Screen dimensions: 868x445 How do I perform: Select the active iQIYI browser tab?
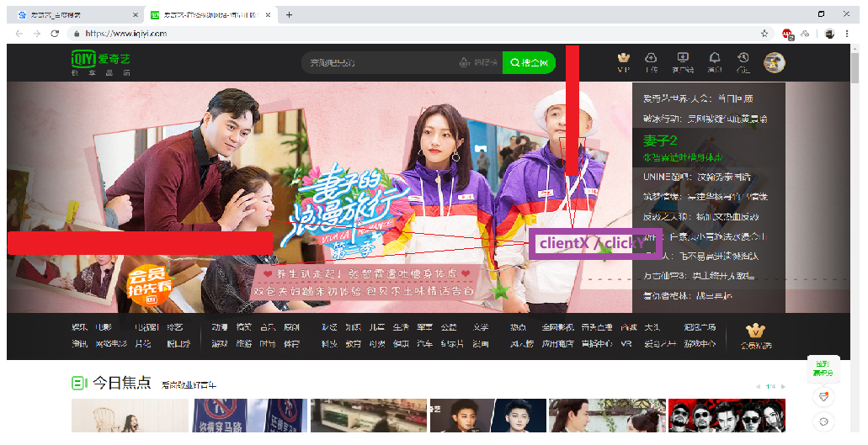point(210,15)
